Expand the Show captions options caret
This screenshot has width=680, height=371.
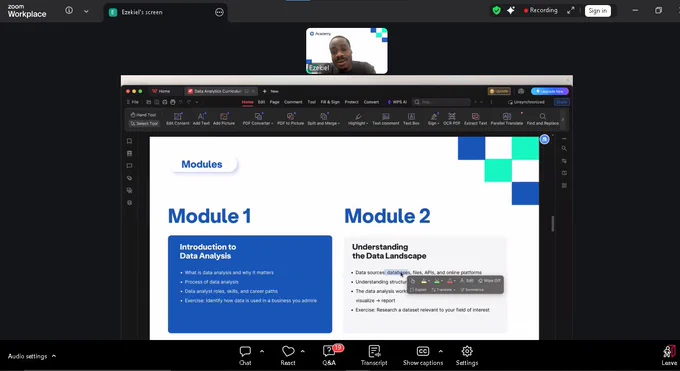pos(441,351)
